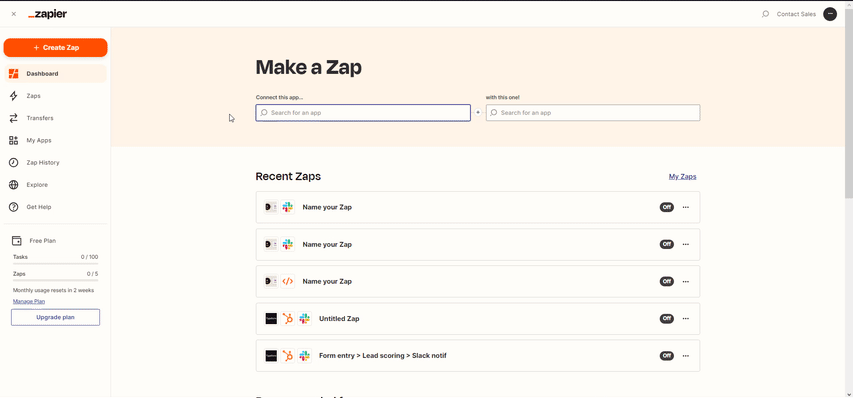The image size is (853, 398).
Task: Click the Zapier logo
Action: pyautogui.click(x=47, y=14)
